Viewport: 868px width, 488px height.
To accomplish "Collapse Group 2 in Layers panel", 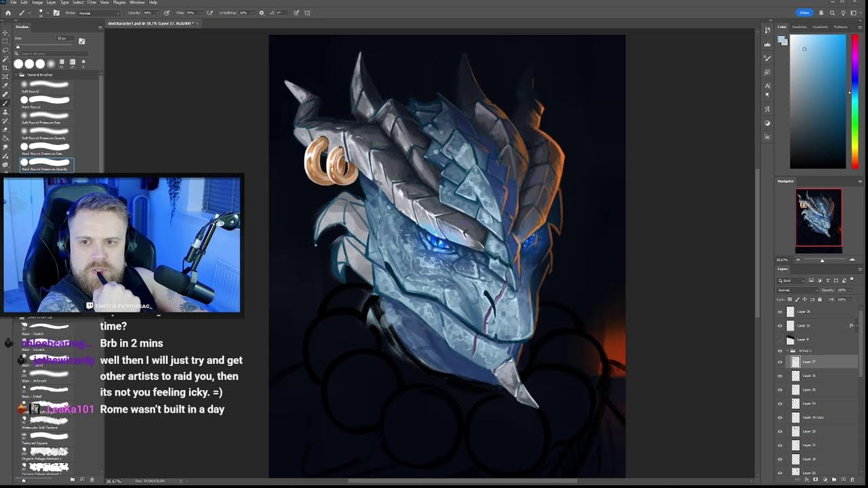I will tap(788, 350).
